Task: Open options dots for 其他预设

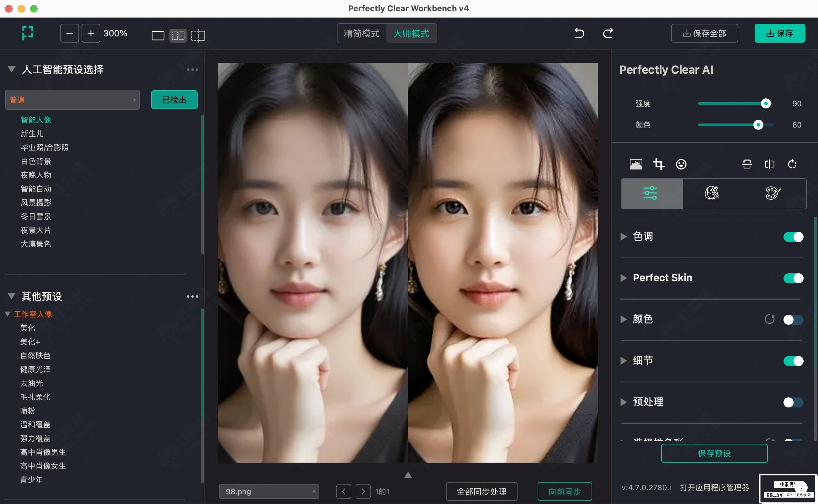Action: pyautogui.click(x=192, y=296)
